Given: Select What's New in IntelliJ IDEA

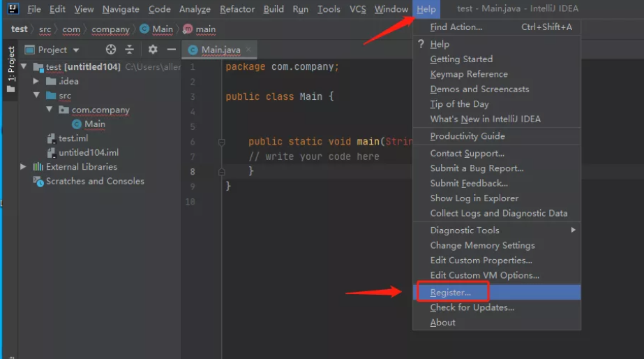Looking at the screenshot, I should pos(497,119).
